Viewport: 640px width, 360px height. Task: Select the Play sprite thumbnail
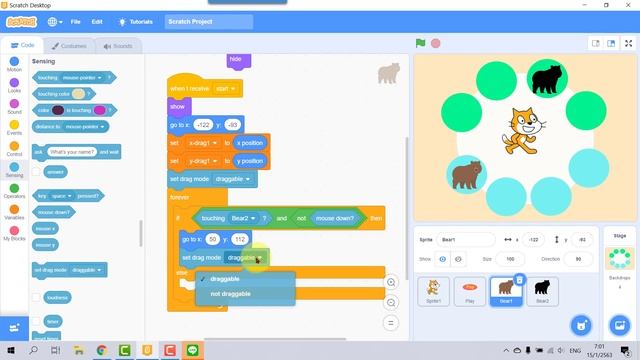pyautogui.click(x=470, y=291)
